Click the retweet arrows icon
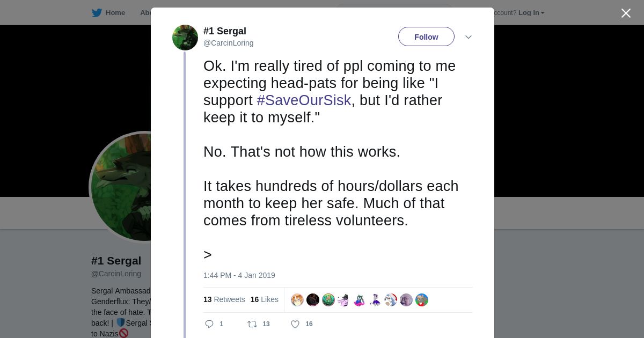644x338 pixels. [x=252, y=324]
